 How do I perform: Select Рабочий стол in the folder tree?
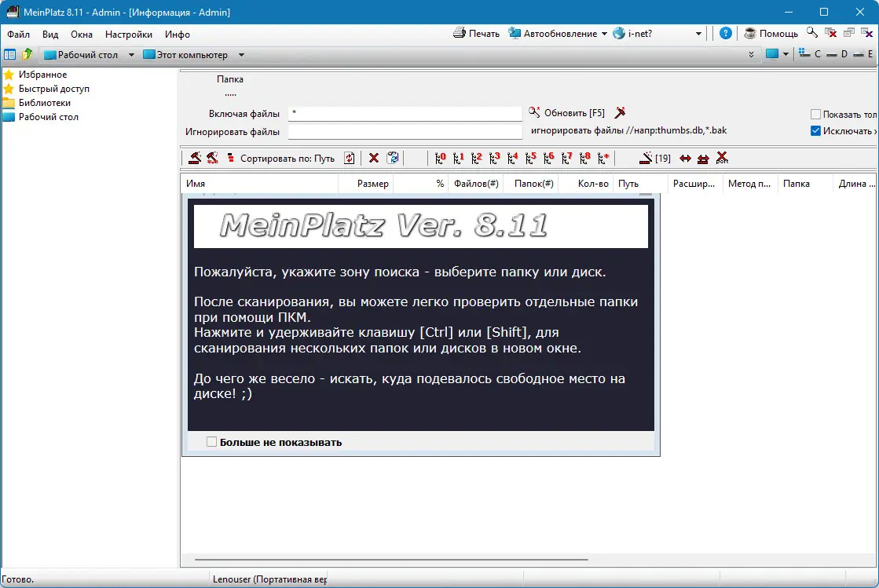point(48,117)
